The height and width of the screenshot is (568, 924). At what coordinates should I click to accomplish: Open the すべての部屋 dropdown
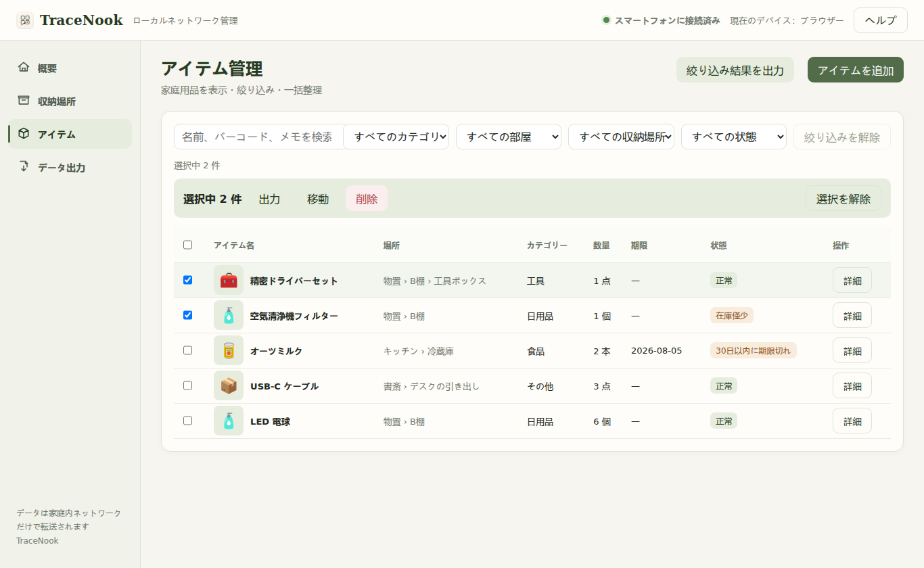pos(509,137)
